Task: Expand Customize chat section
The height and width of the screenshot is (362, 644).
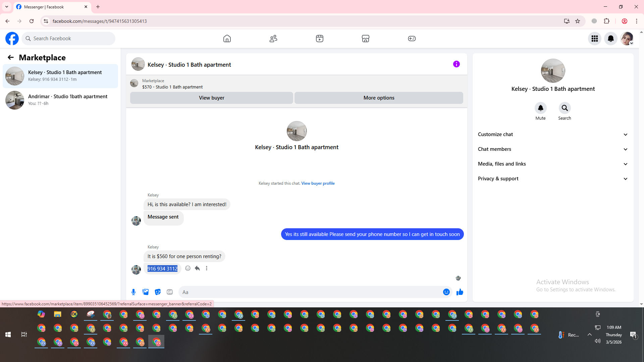Action: point(553,134)
